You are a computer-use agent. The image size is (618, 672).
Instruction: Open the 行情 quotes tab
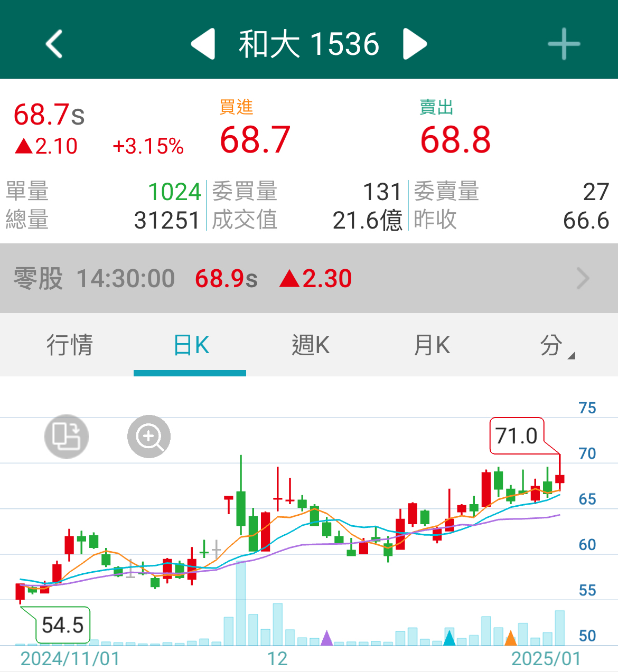[x=70, y=345]
